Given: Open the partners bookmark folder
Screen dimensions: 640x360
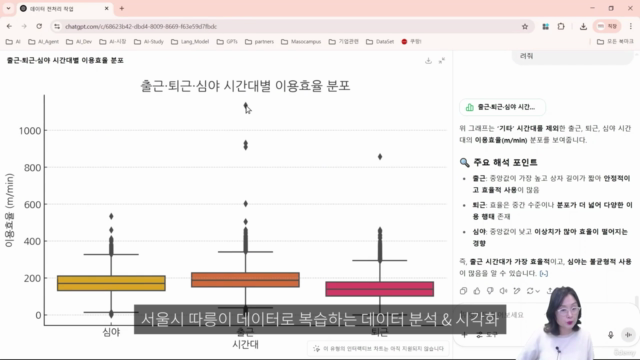Looking at the screenshot, I should point(259,42).
